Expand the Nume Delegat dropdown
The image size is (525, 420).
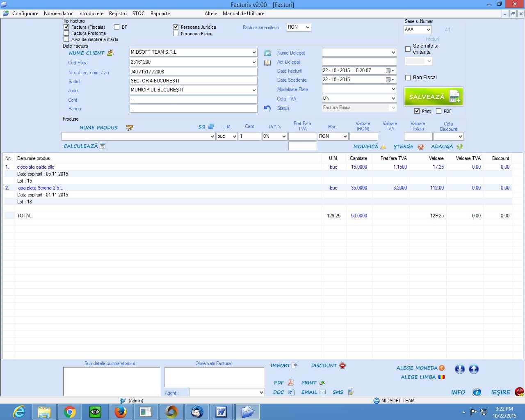coord(393,52)
